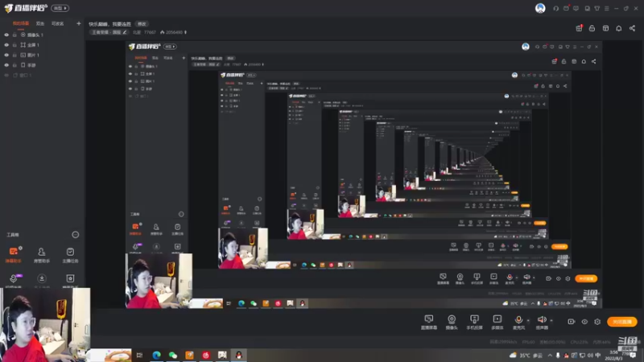Image resolution: width=644 pixels, height=362 pixels.
Task: Open red-dot gift icon in outermost top-right row
Action: (579, 28)
